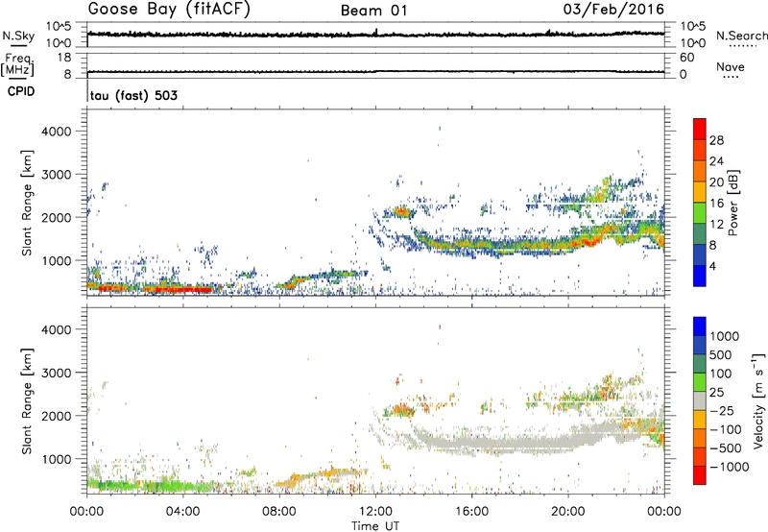Click the '3000' tick of the velocity panel

[x=57, y=373]
